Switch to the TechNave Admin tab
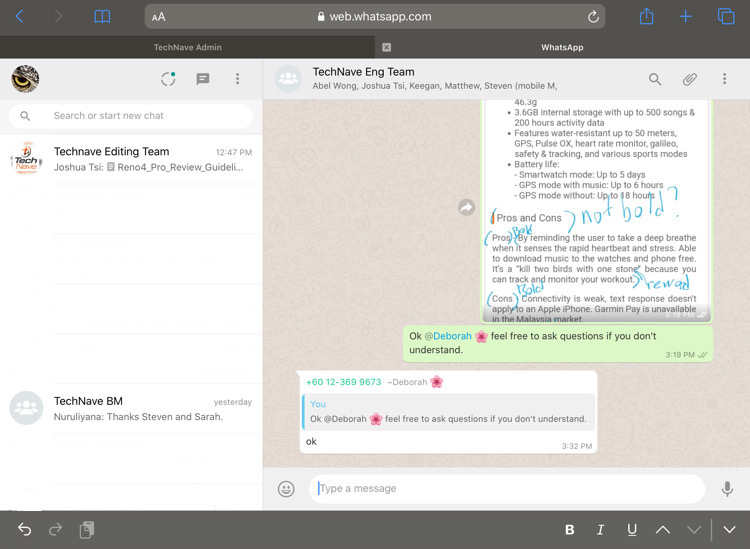Image resolution: width=750 pixels, height=549 pixels. [x=188, y=47]
